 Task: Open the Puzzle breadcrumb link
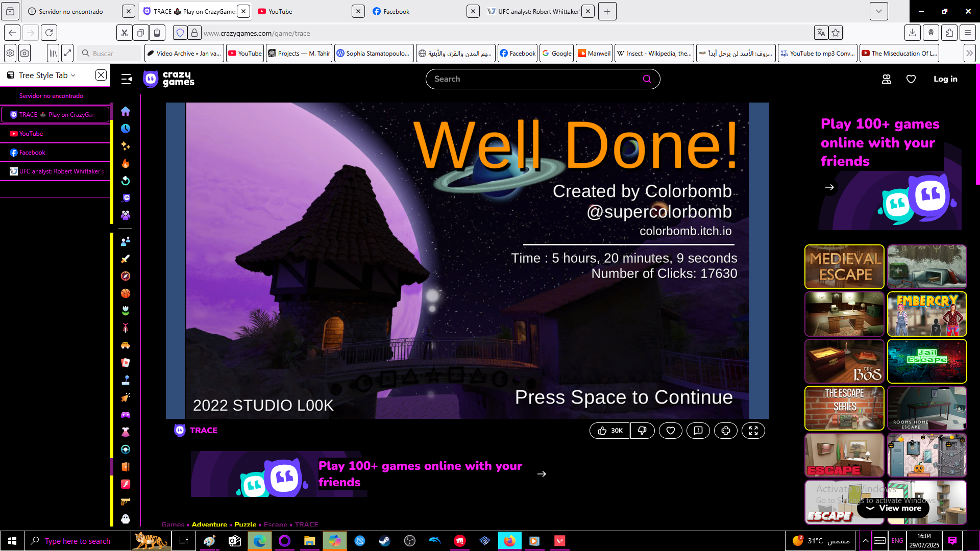click(246, 524)
